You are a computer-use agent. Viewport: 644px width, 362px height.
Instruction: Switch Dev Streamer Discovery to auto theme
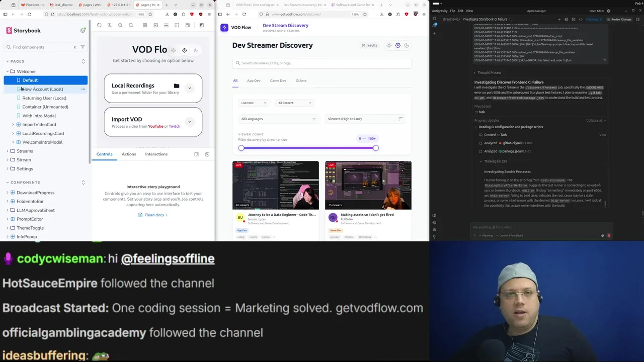[397, 45]
